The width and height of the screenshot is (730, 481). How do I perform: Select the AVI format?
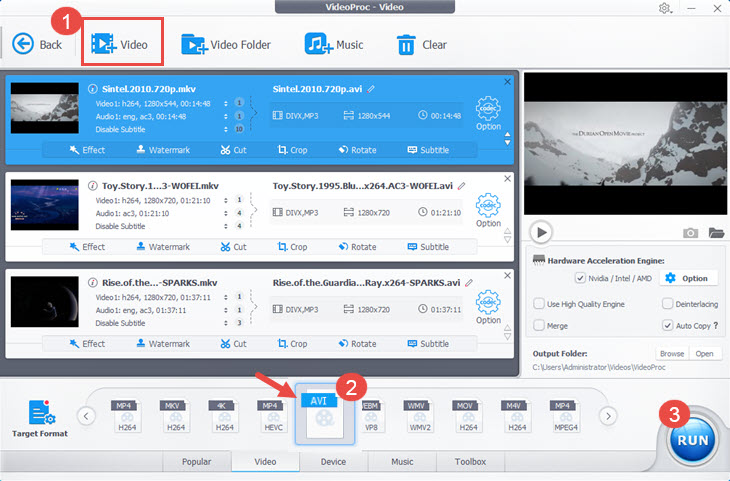(x=324, y=414)
